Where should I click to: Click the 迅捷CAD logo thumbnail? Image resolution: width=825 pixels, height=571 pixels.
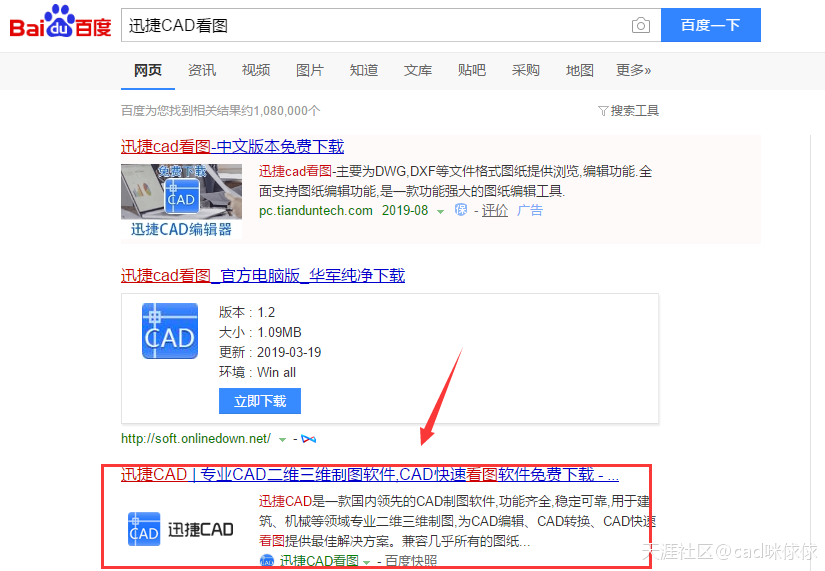[x=181, y=529]
